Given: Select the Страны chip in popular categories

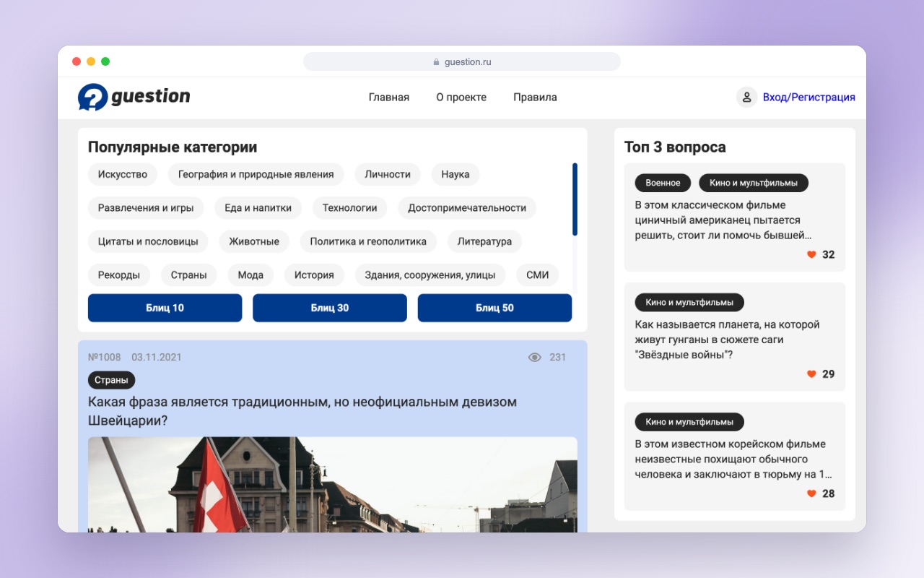Looking at the screenshot, I should (x=189, y=275).
